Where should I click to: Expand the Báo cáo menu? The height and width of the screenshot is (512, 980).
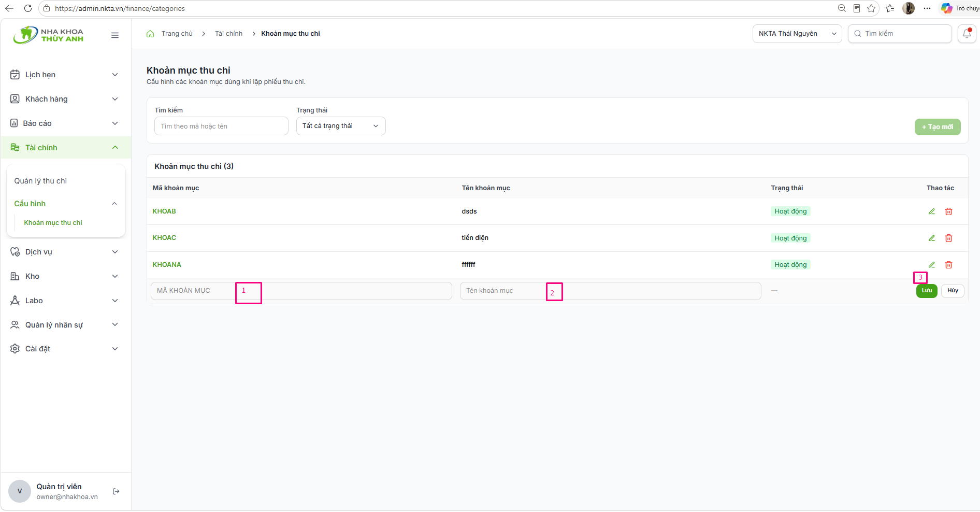click(x=66, y=123)
